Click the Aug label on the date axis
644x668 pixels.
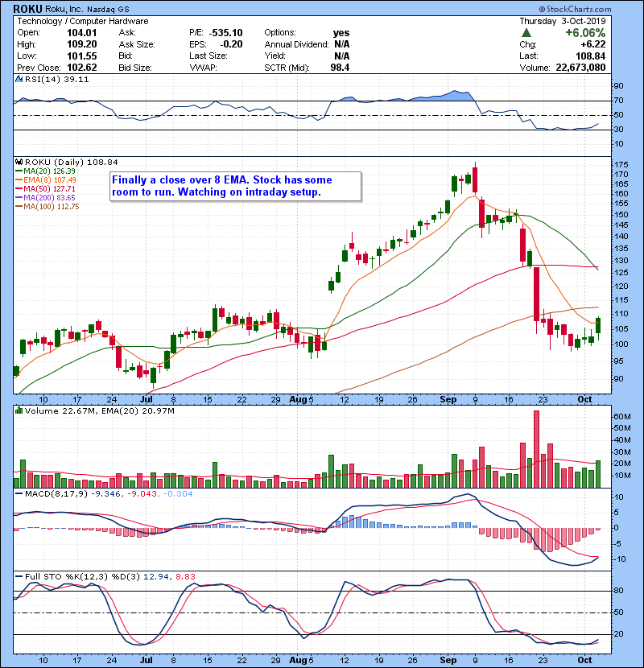[x=298, y=398]
